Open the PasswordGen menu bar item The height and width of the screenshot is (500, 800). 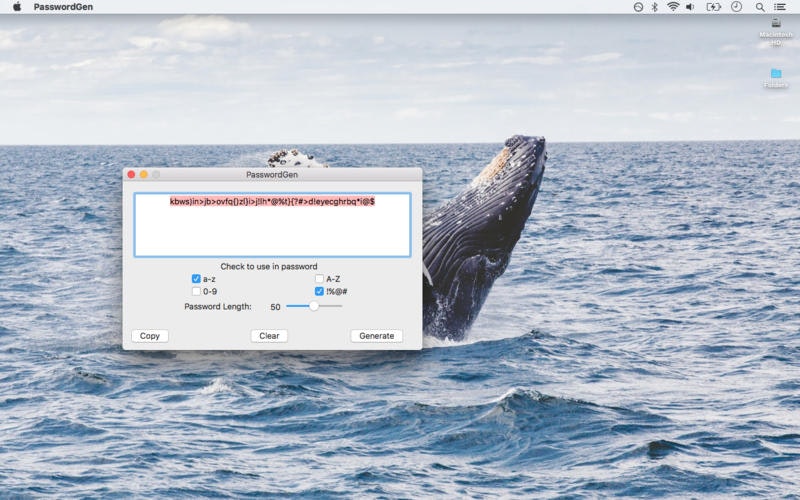click(x=63, y=7)
